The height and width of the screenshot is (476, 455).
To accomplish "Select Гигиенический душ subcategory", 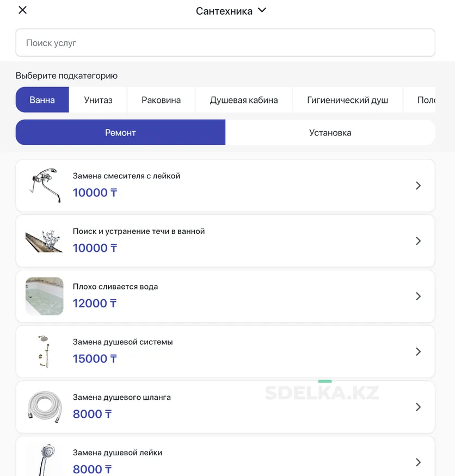I will coord(348,100).
